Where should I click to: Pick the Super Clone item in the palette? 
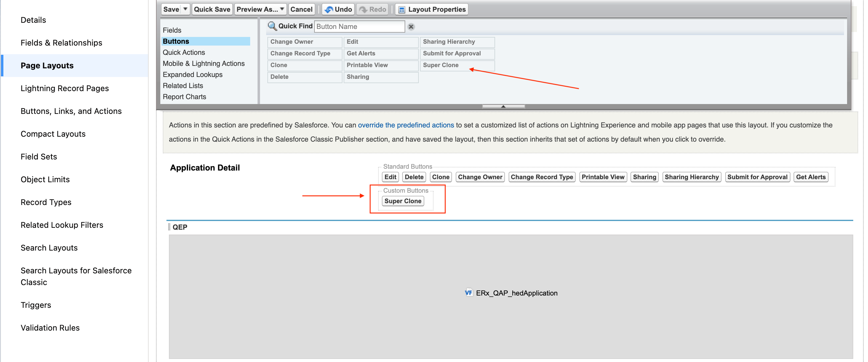pos(440,65)
